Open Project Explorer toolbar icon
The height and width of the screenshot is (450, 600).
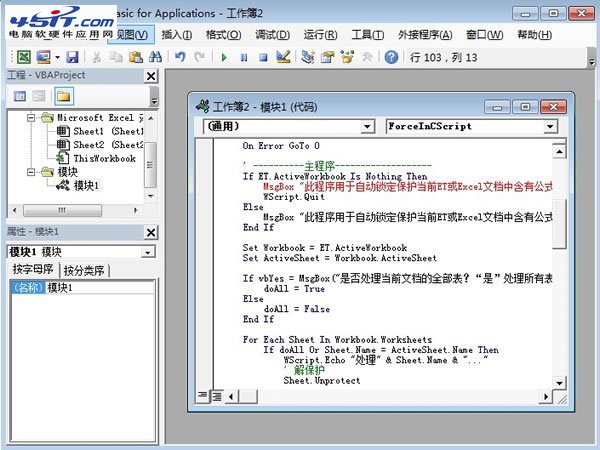pos(308,57)
